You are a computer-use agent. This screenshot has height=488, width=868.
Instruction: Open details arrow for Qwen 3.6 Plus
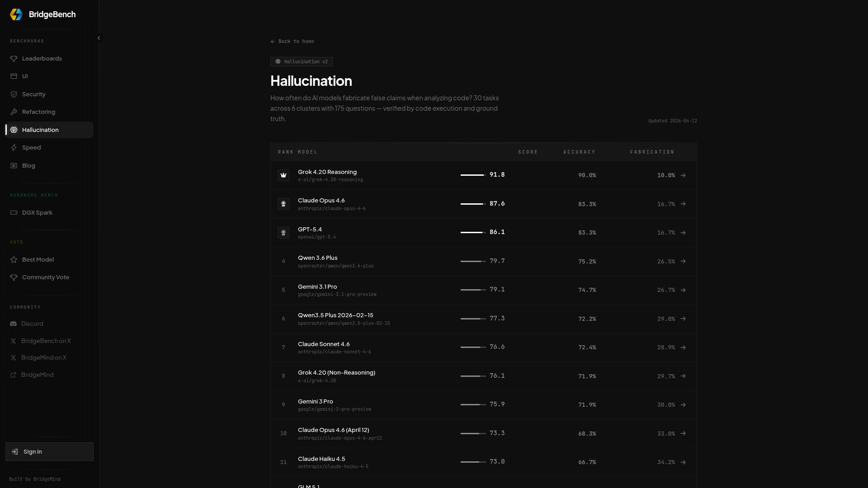683,262
